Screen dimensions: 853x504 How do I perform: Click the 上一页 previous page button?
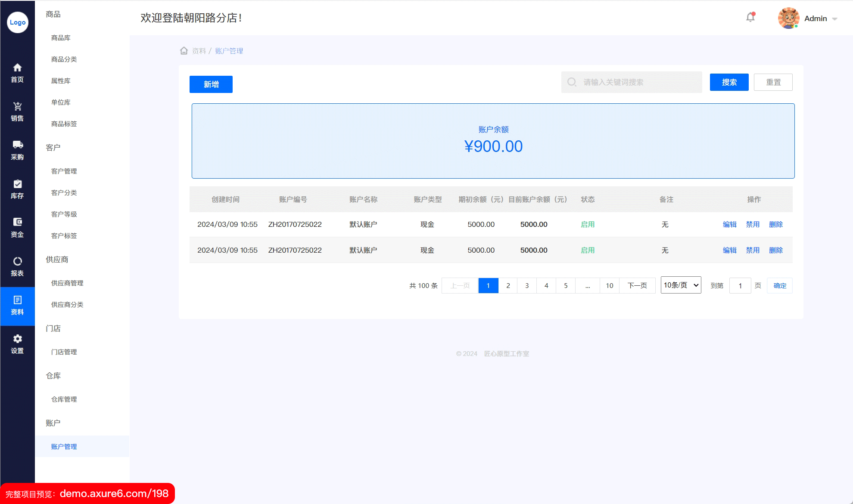coord(460,285)
